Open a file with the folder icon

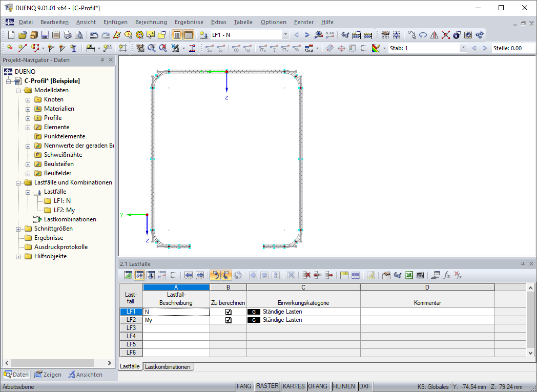(x=22, y=35)
